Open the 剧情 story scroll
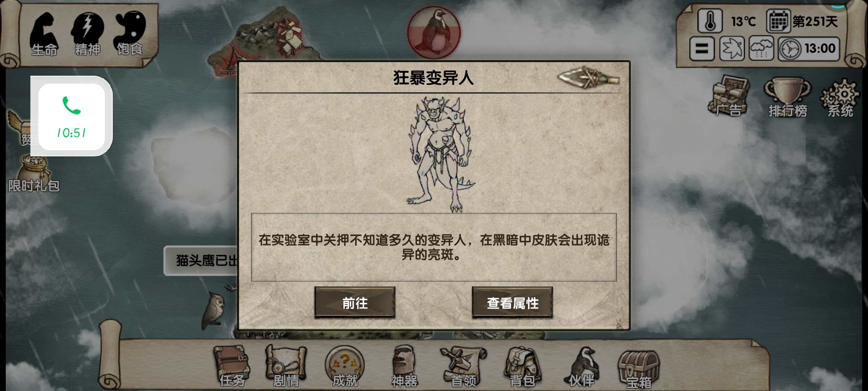 (286, 366)
